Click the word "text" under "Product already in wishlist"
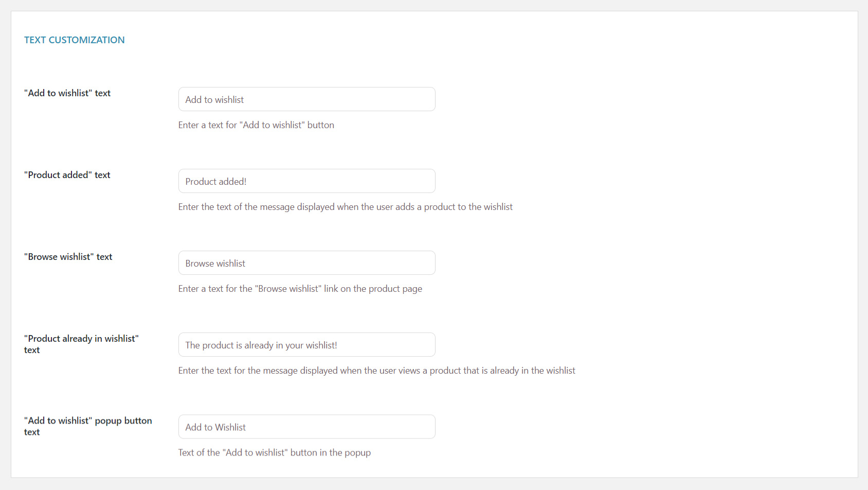The height and width of the screenshot is (490, 868). coord(32,350)
